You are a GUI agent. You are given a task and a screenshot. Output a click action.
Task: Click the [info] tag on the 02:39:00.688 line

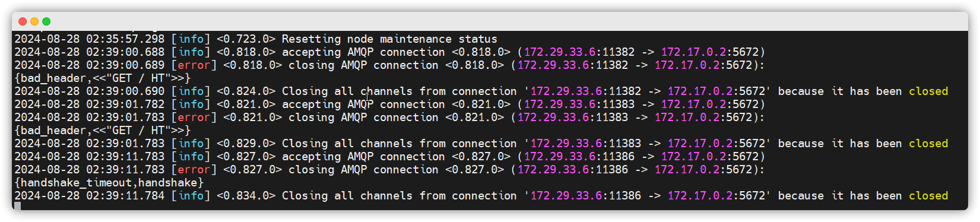point(191,52)
